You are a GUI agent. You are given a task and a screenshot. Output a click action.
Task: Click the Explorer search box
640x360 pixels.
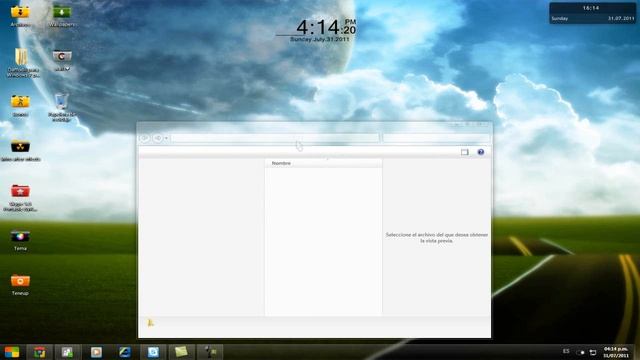pyautogui.click(x=436, y=138)
